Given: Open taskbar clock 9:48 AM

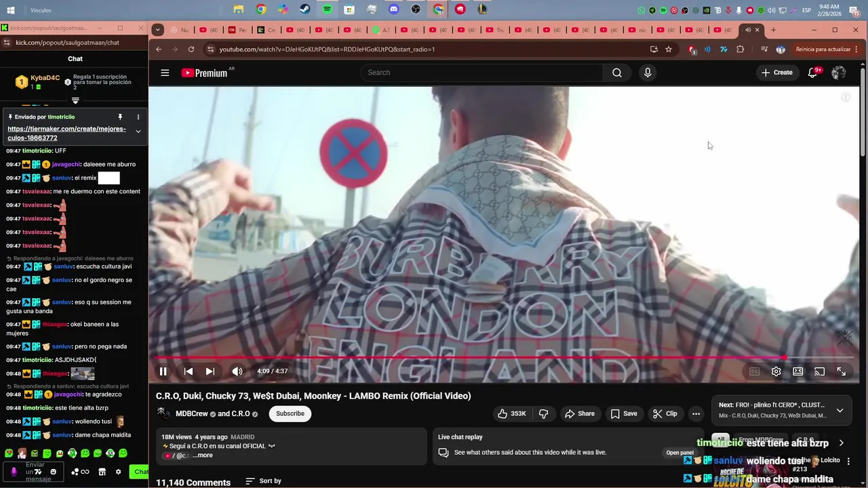Looking at the screenshot, I should click(x=829, y=10).
